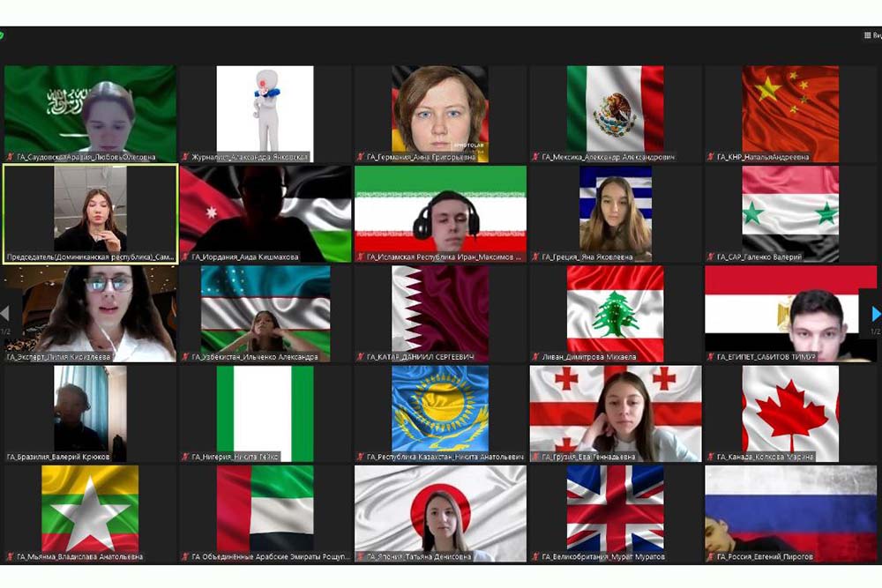882x588 pixels.
Task: Select the Russia flag video tile
Action: [x=790, y=514]
